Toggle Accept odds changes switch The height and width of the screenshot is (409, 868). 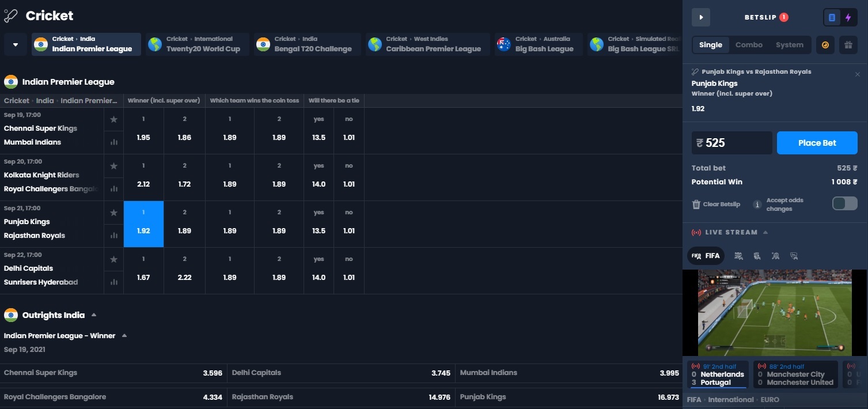844,203
